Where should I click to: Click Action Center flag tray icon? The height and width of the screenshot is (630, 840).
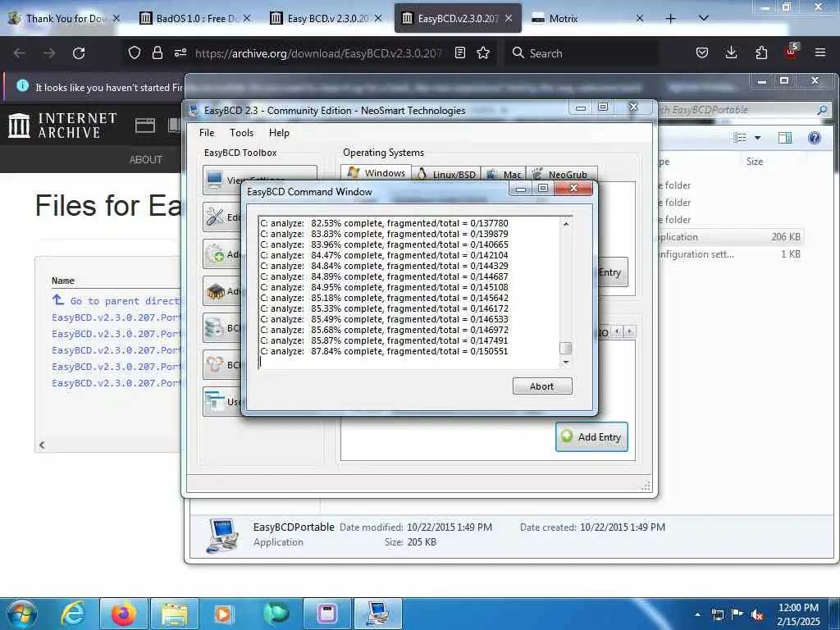pyautogui.click(x=737, y=614)
